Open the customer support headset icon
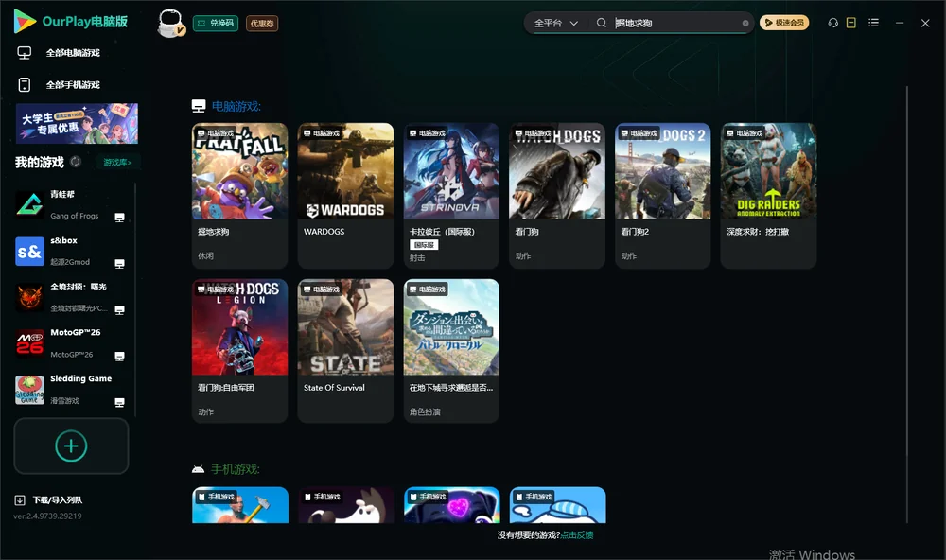The image size is (946, 560). (832, 23)
